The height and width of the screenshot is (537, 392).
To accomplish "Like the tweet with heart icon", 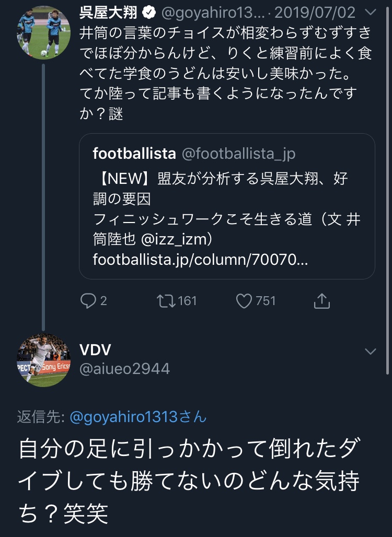I will (x=244, y=300).
